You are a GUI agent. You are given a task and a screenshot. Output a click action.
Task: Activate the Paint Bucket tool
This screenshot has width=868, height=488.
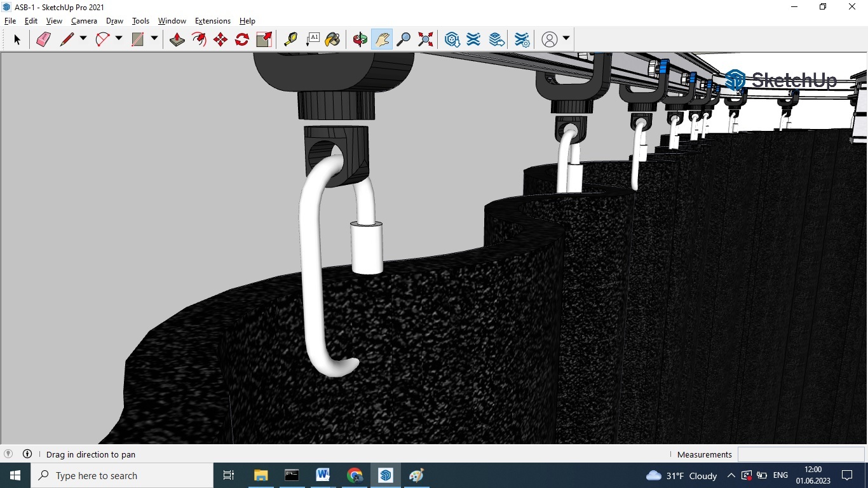(332, 39)
